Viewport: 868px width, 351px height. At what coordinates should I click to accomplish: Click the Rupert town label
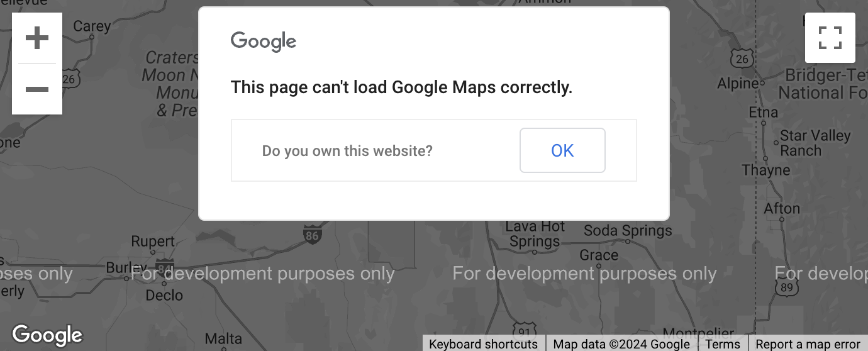153,242
